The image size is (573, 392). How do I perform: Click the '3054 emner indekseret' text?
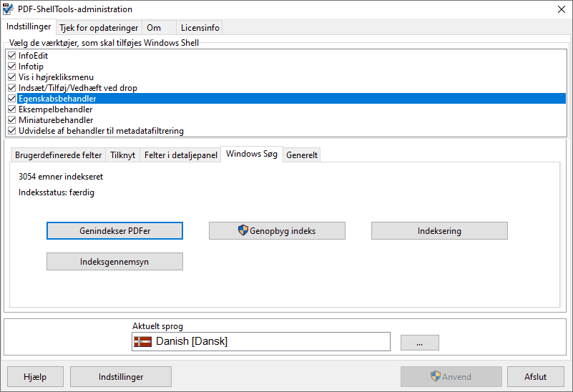tap(61, 177)
